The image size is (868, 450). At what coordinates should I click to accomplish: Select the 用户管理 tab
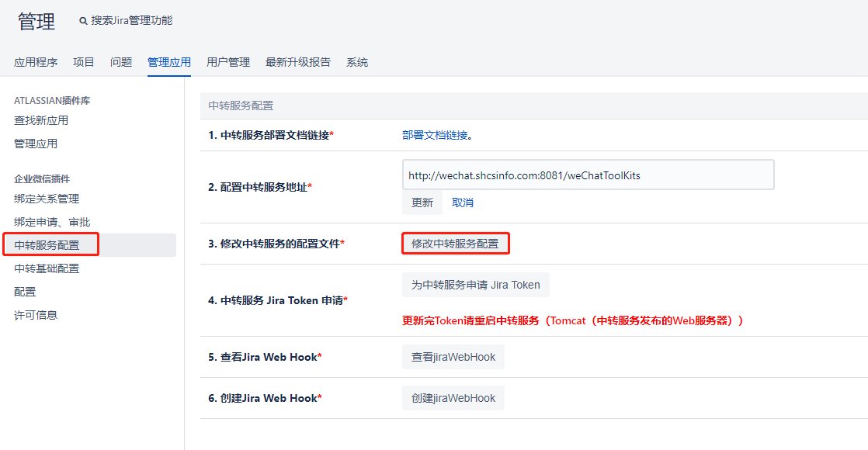[228, 62]
